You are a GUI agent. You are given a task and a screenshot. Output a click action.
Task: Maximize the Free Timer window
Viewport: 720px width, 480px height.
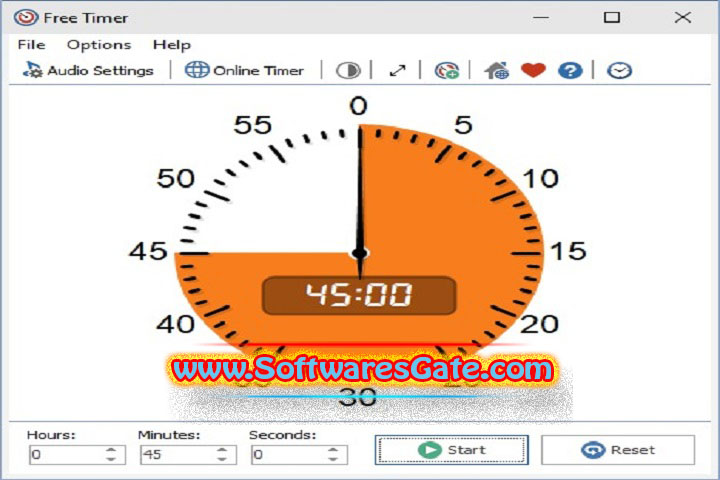tap(612, 17)
